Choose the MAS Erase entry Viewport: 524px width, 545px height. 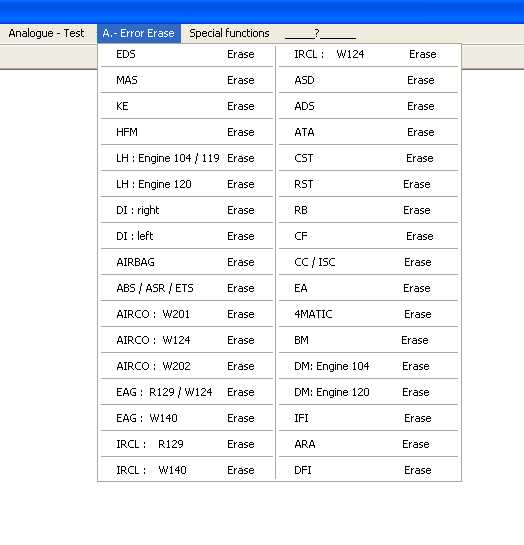tap(187, 80)
